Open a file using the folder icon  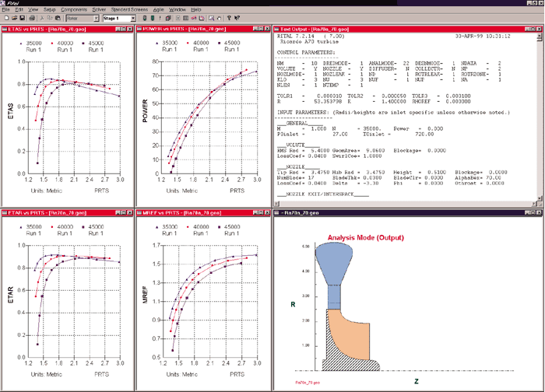[14, 18]
